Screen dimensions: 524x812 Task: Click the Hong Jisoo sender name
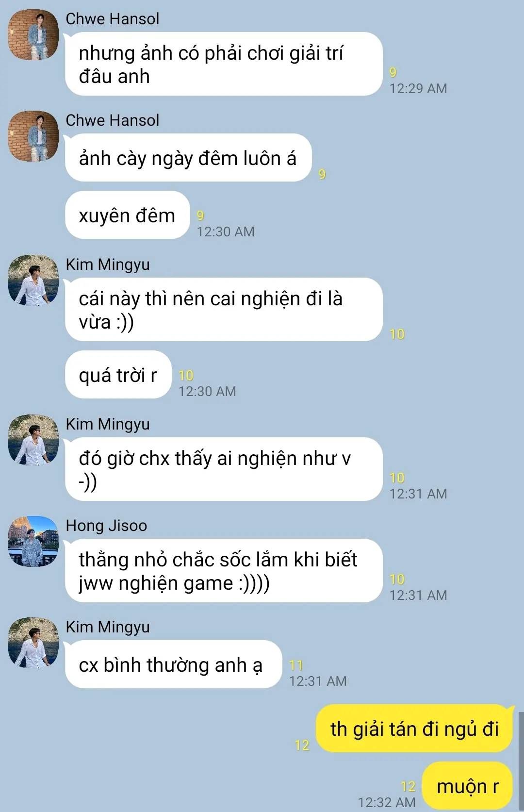click(106, 526)
